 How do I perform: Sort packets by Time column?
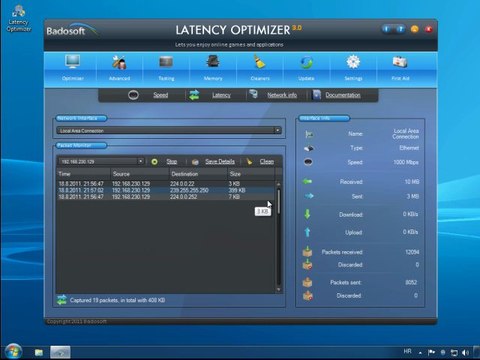point(83,174)
